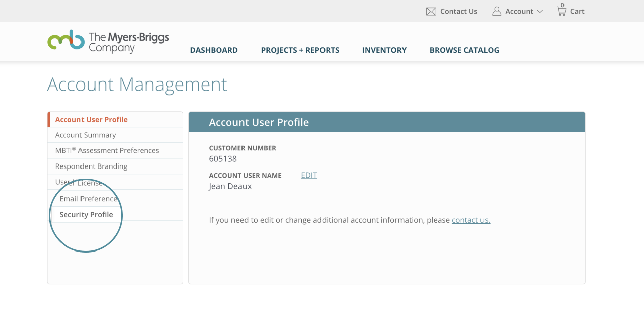Click the envelope Contact Us icon
Image resolution: width=644 pixels, height=334 pixels.
431,11
